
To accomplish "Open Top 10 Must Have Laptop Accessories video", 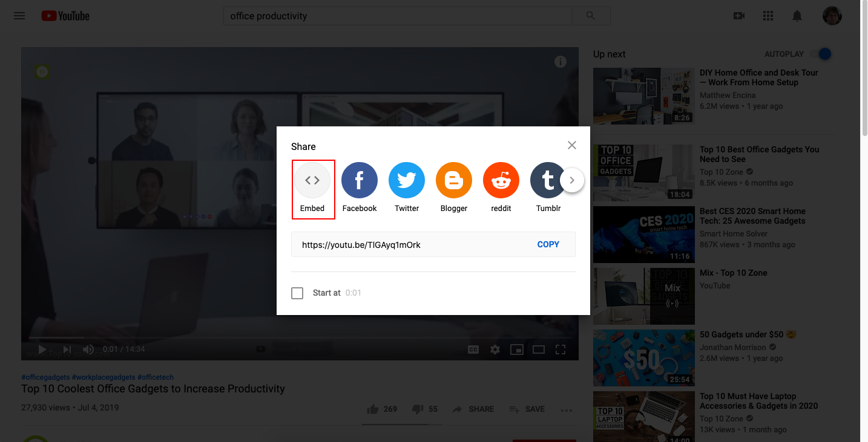I will (x=758, y=401).
